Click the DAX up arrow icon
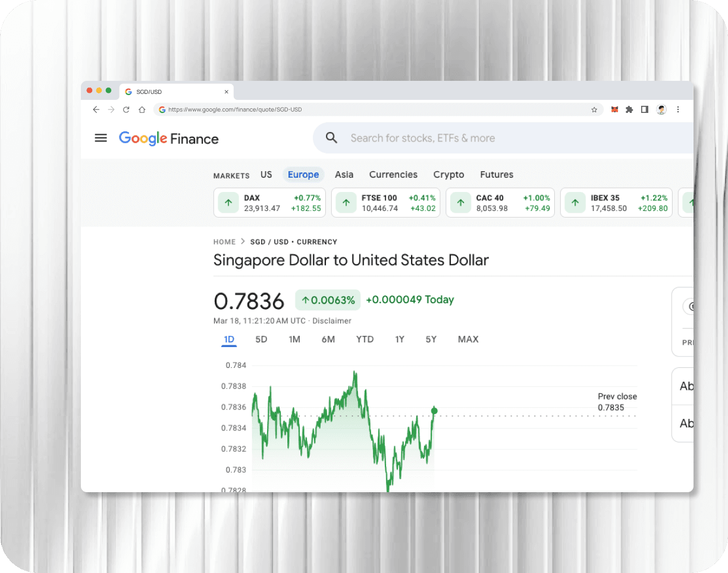Screen dimensions: 728x573 (x=228, y=203)
